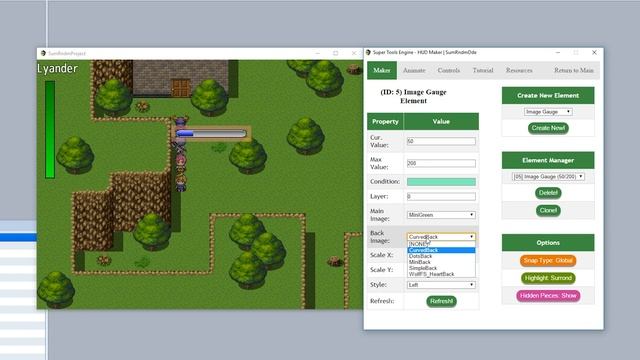Screen dimensions: 640x360
Task: Click the green Refresh! button
Action: point(441,301)
